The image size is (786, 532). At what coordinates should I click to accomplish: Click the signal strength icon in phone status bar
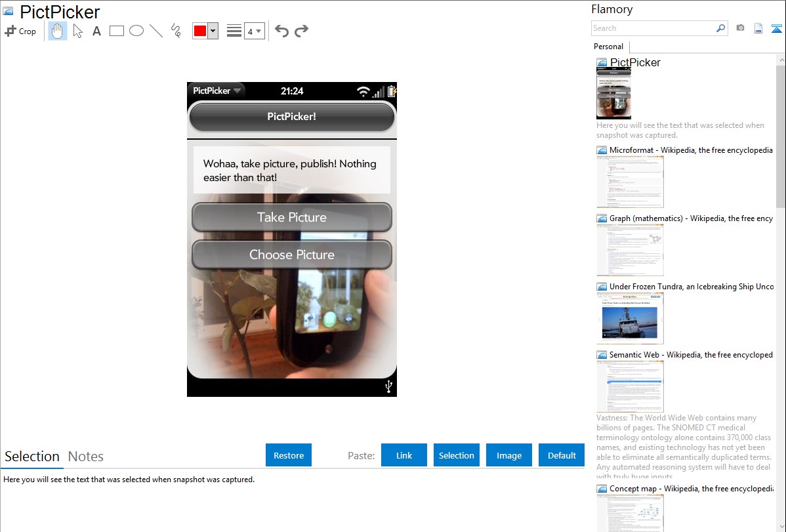pyautogui.click(x=379, y=91)
